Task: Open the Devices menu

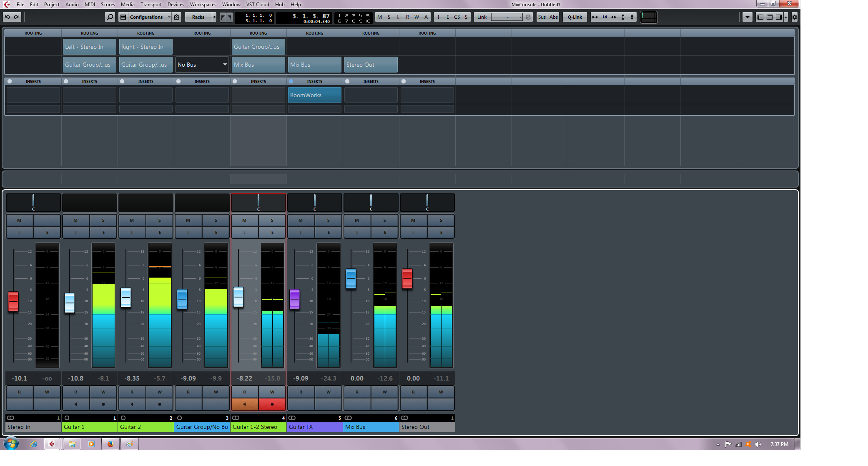Action: [x=176, y=5]
